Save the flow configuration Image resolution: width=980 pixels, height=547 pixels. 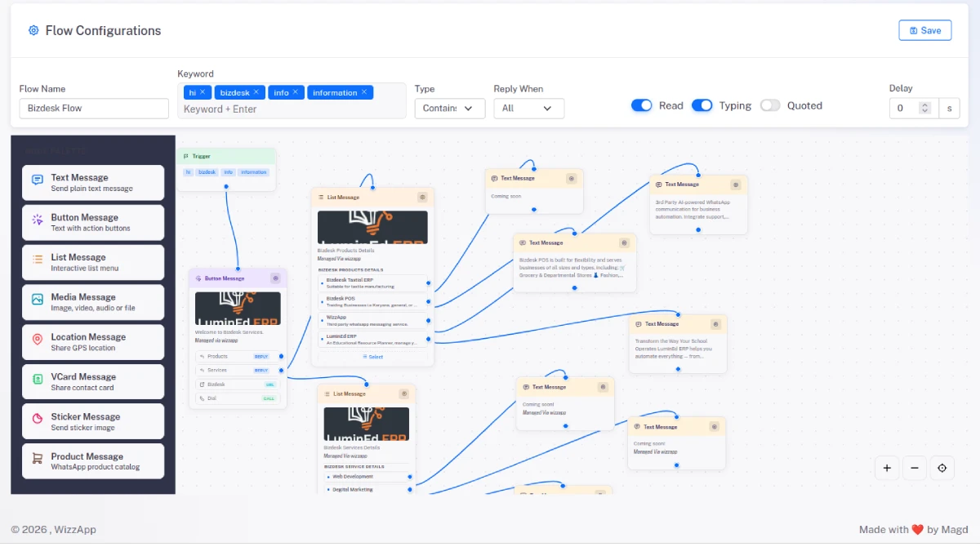924,30
